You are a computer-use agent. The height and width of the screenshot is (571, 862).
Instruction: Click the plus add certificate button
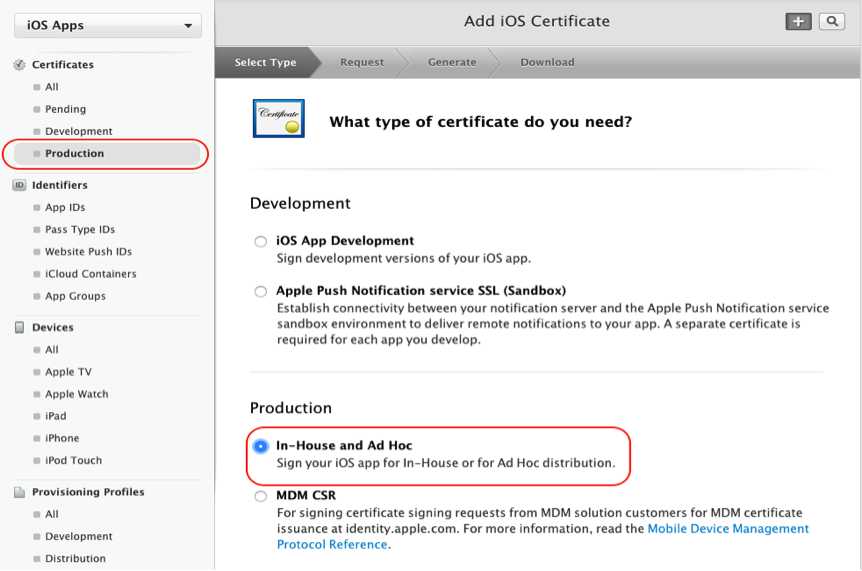point(798,21)
